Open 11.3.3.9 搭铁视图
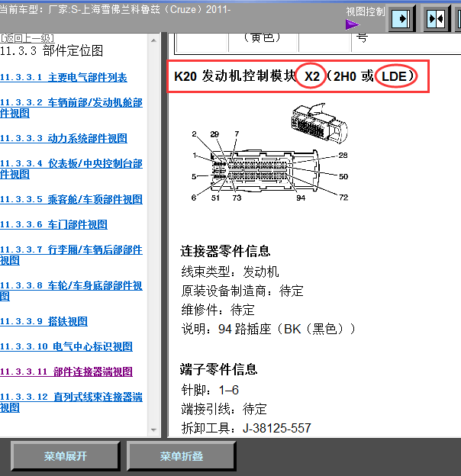Screen dimensions: 461x476 coord(44,321)
